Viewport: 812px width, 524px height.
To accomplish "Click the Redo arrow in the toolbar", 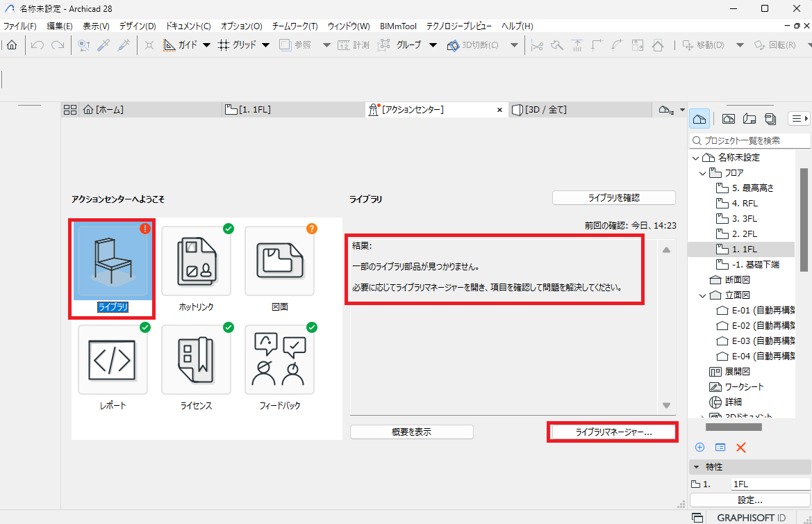I will click(58, 45).
